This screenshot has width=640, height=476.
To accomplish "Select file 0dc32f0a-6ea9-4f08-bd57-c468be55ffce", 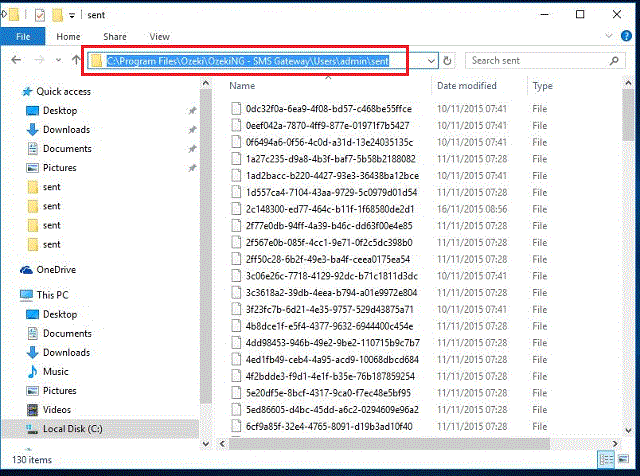I will point(329,109).
